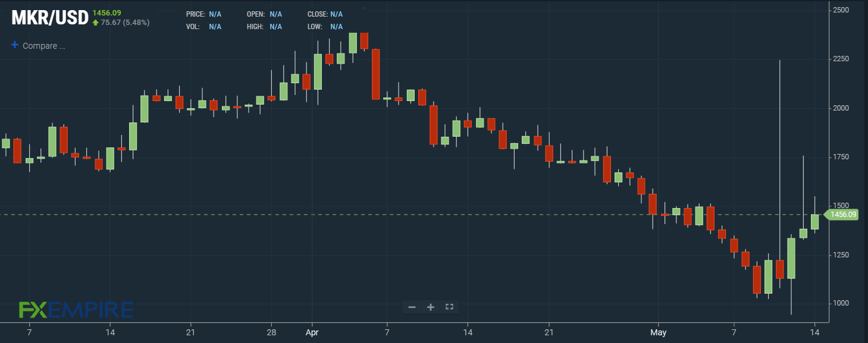This screenshot has width=868, height=343.
Task: Click the PRICE: N/A readout
Action: pyautogui.click(x=204, y=14)
